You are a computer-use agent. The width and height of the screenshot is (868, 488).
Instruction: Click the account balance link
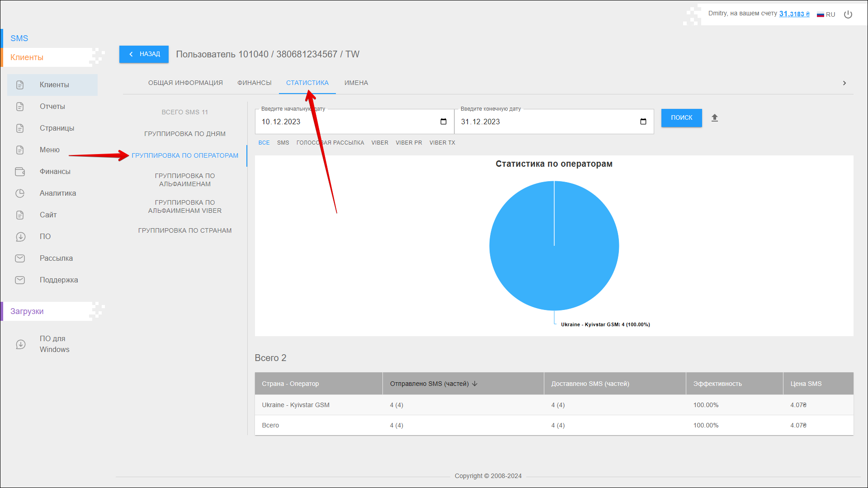coord(794,14)
